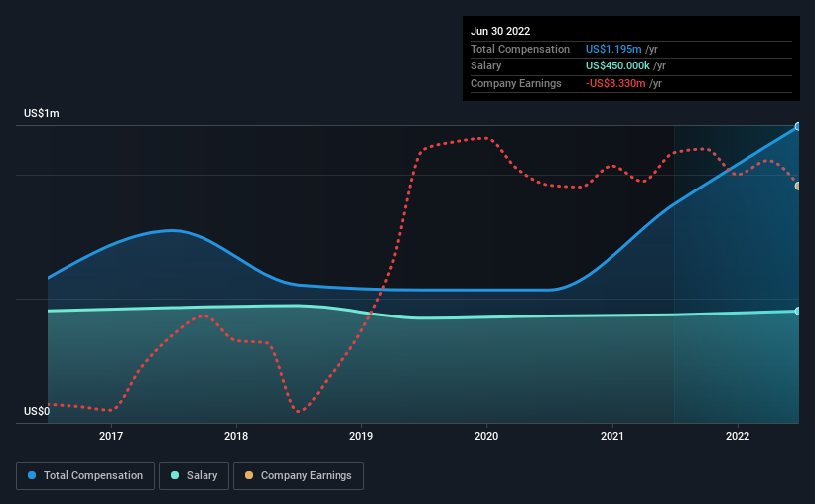Click the US$1.195m total compensation value
The height and width of the screenshot is (504, 815).
613,49
